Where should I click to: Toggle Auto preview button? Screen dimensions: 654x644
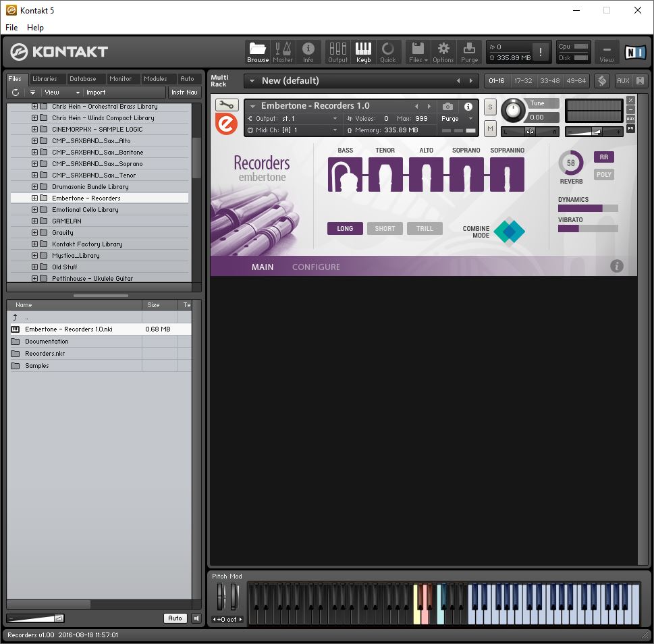175,618
